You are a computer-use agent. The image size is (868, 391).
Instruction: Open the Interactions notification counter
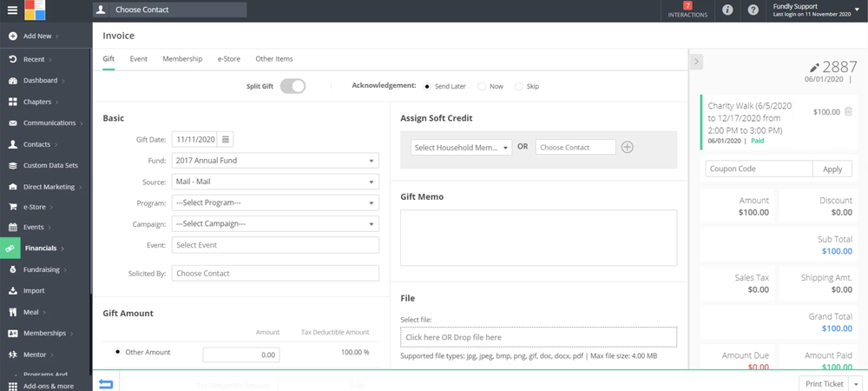tap(687, 10)
